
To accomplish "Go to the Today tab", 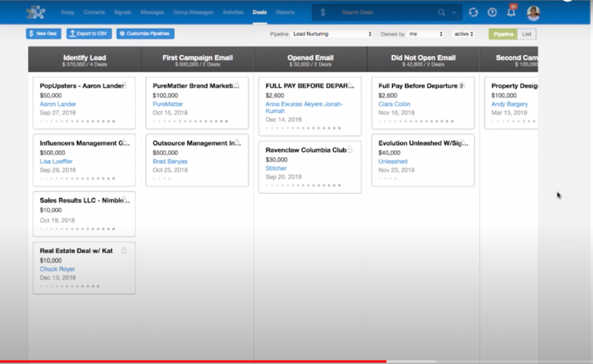I will click(x=67, y=13).
